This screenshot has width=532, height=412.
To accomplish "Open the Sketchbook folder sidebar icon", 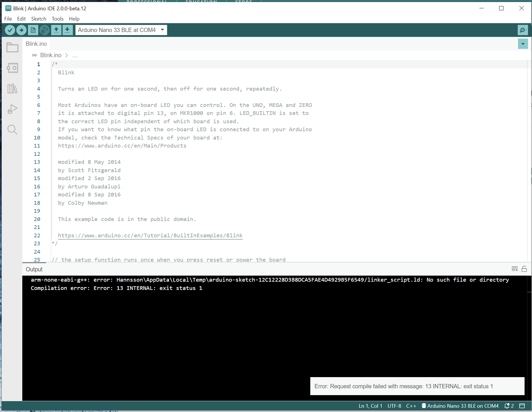I will [x=12, y=47].
